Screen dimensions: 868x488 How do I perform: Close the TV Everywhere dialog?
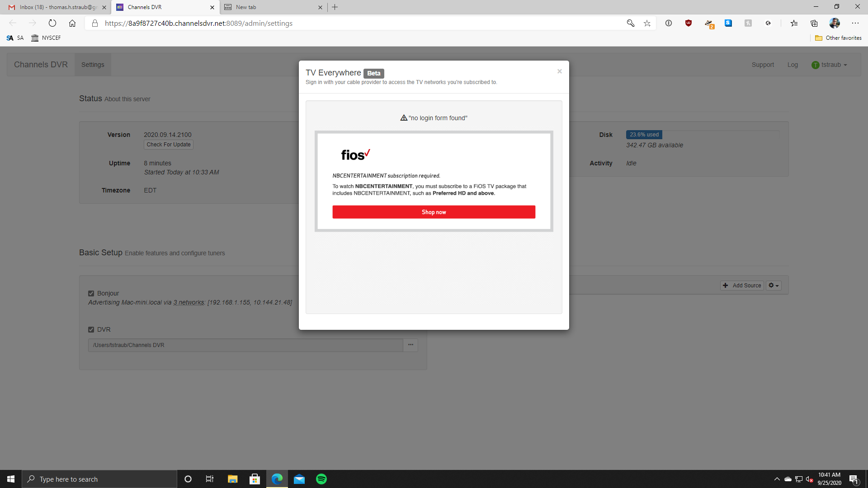559,71
